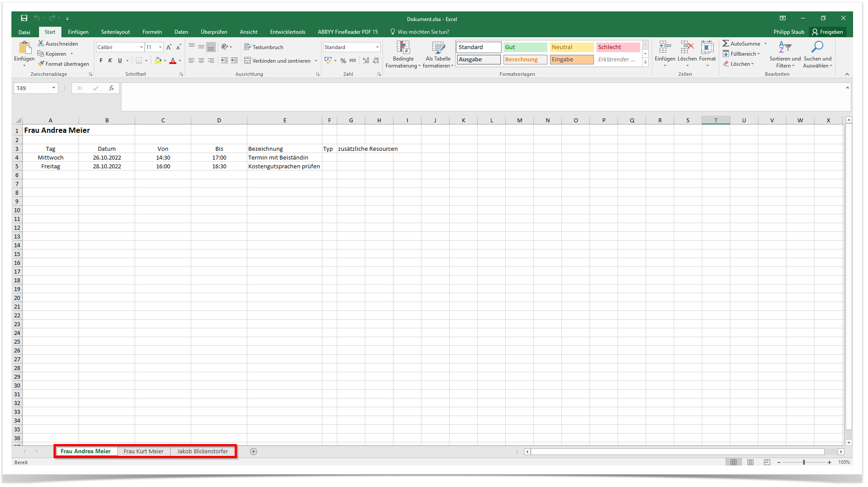Image resolution: width=868 pixels, height=487 pixels.
Task: Adjust the zoom slider handle
Action: pyautogui.click(x=804, y=462)
